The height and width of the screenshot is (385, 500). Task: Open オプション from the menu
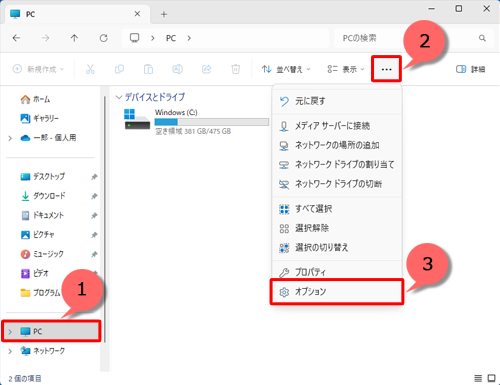coord(337,292)
